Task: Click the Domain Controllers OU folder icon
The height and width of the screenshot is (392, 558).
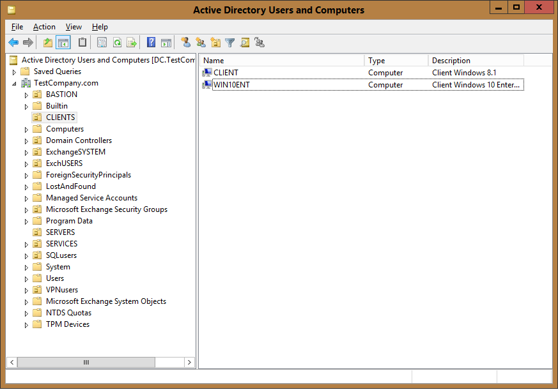Action: tap(37, 140)
